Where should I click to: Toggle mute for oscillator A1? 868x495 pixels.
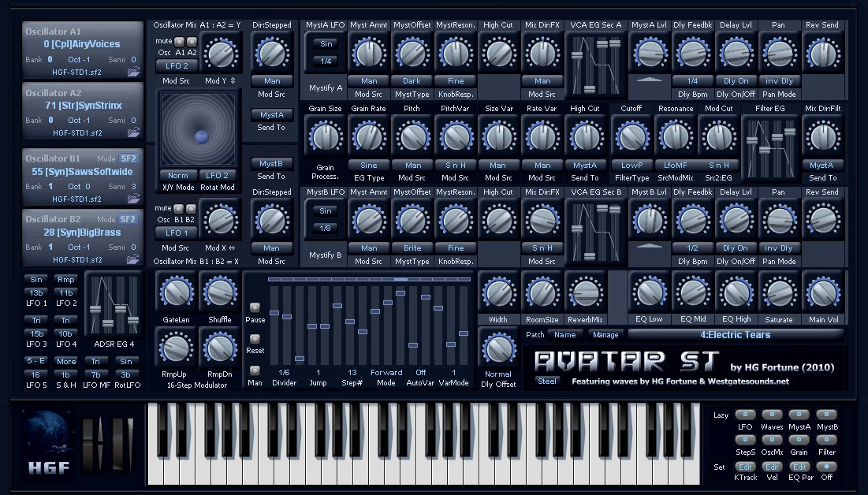click(179, 42)
